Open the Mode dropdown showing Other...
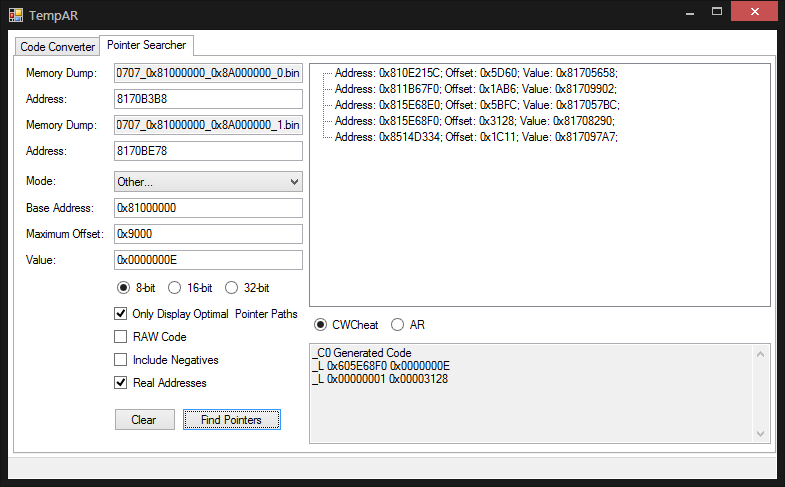This screenshot has width=785, height=487. tap(208, 182)
